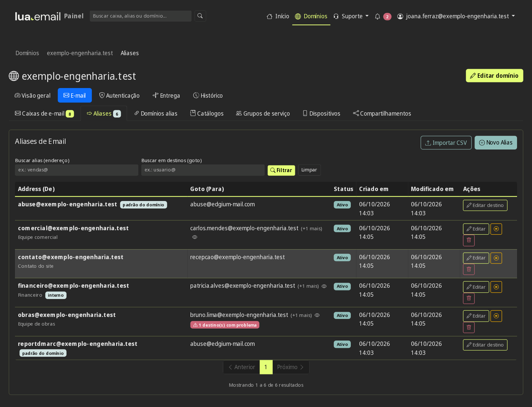The height and width of the screenshot is (407, 532).
Task: Open the Histórico tab
Action: (208, 96)
